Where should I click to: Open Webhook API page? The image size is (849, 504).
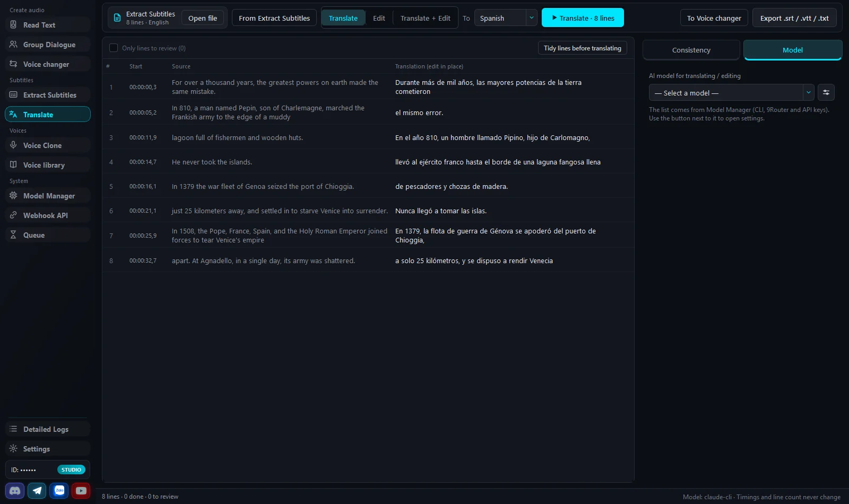click(x=48, y=215)
